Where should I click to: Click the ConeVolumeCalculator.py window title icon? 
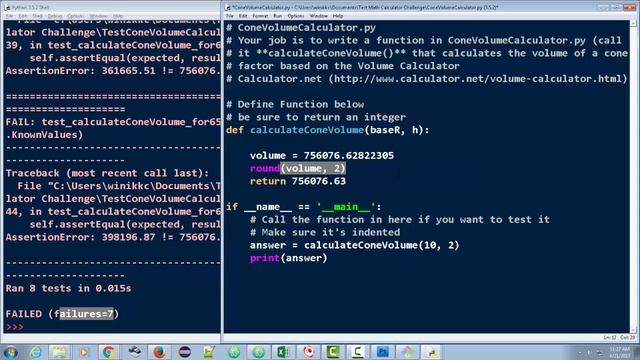click(x=228, y=7)
